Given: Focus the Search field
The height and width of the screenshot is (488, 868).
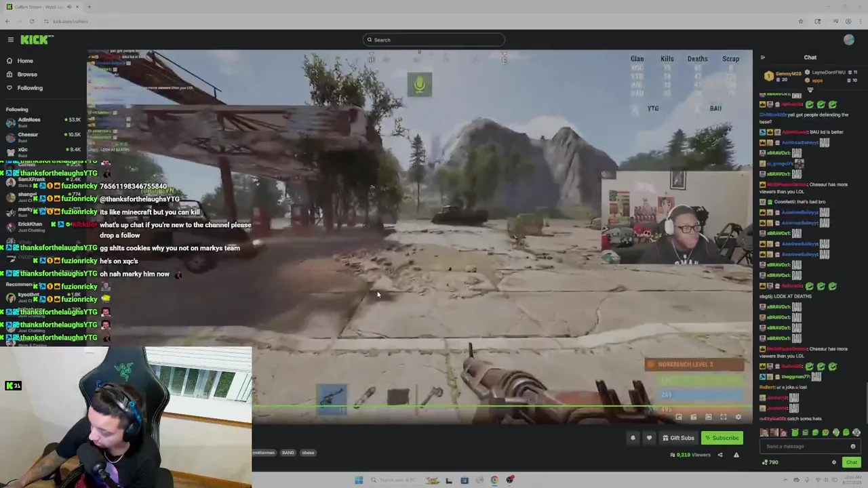Looking at the screenshot, I should click(x=434, y=40).
